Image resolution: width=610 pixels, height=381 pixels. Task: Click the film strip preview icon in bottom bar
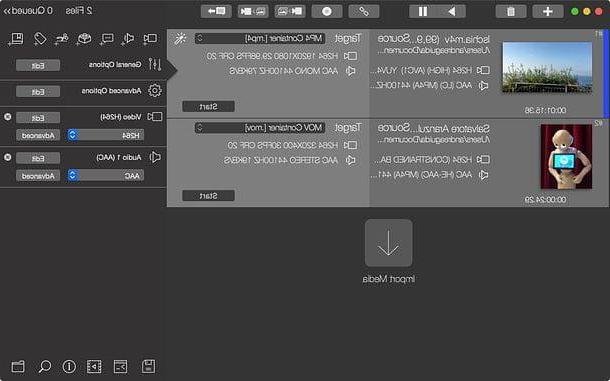click(x=94, y=366)
